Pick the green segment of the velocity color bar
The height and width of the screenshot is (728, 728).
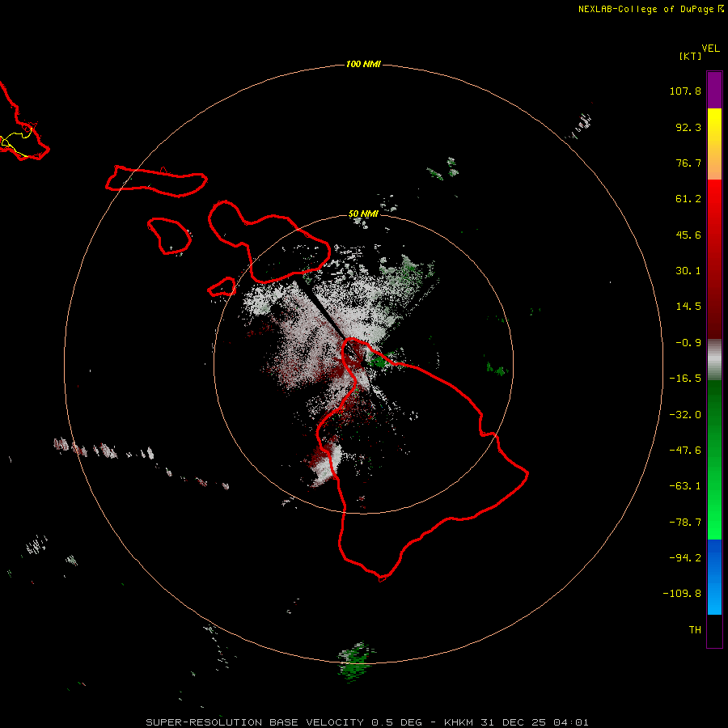click(x=714, y=459)
